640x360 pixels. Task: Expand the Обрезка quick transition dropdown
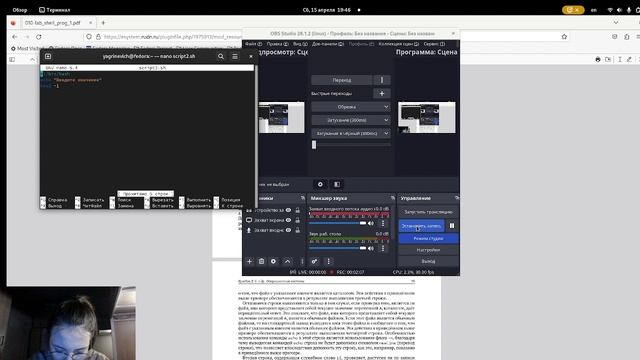tap(351, 107)
